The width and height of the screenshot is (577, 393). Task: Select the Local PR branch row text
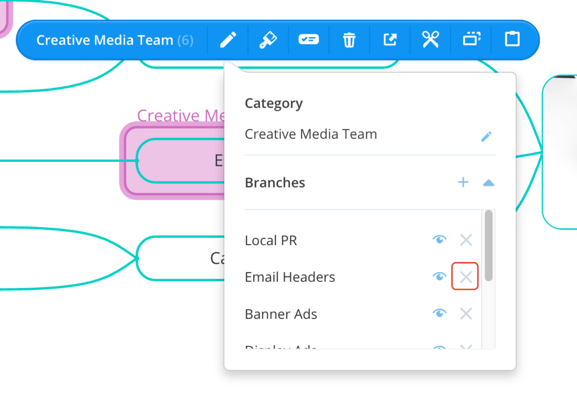(271, 240)
